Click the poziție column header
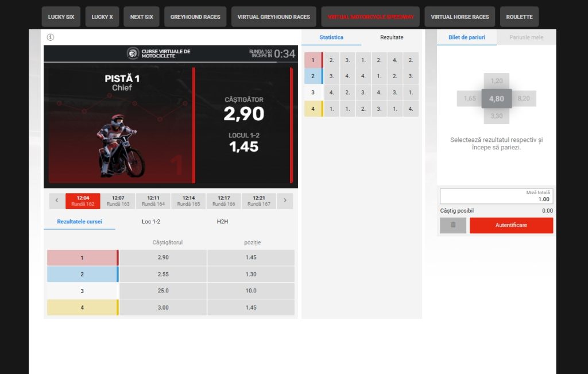This screenshot has height=374, width=588. click(253, 242)
